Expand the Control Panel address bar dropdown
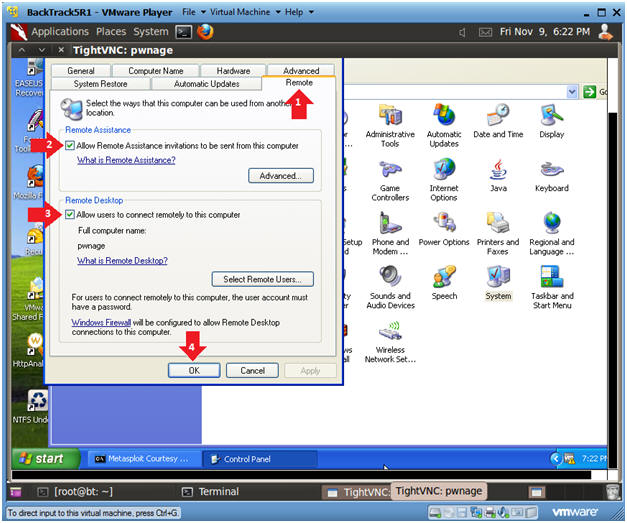 [572, 92]
